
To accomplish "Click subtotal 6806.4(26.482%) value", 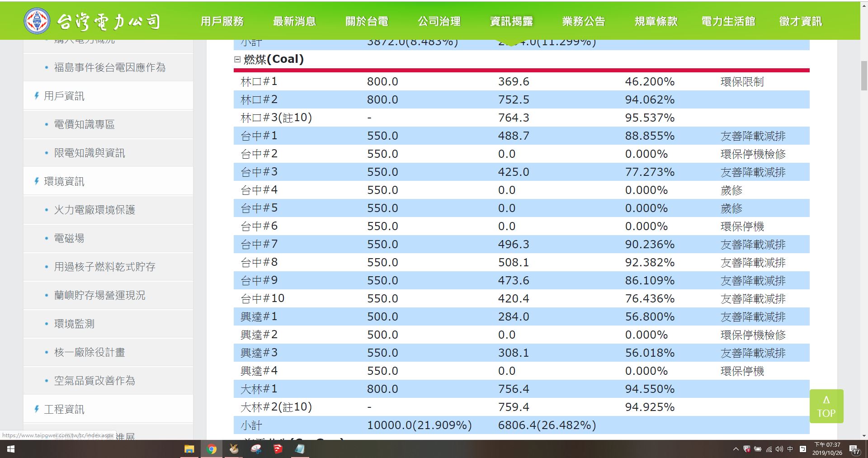I will 547,425.
